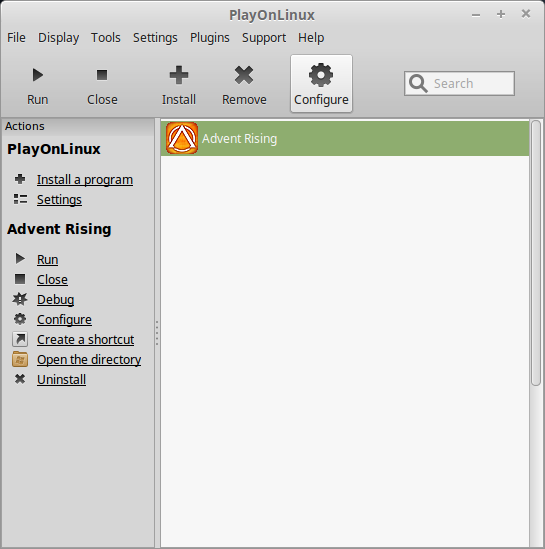Click the Uninstall cross icon in sidebar
The height and width of the screenshot is (549, 545).
click(x=20, y=379)
